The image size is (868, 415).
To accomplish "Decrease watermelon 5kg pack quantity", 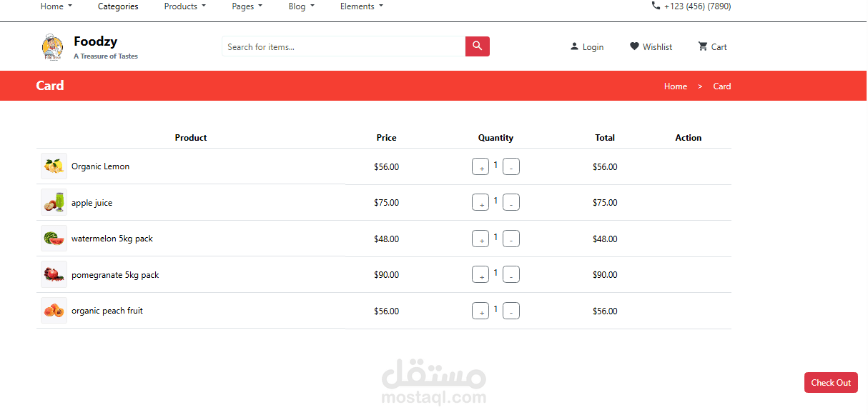I will pyautogui.click(x=511, y=239).
